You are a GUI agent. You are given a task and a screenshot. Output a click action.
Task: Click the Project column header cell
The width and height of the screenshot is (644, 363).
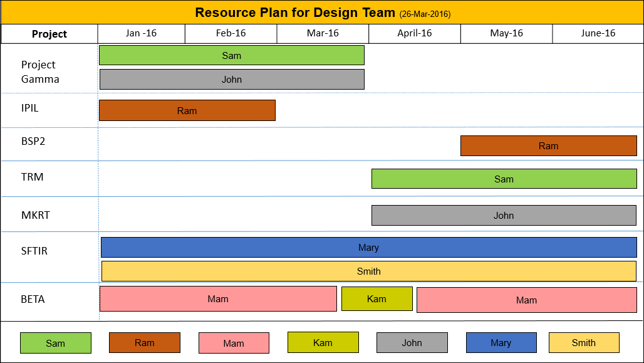pyautogui.click(x=49, y=34)
